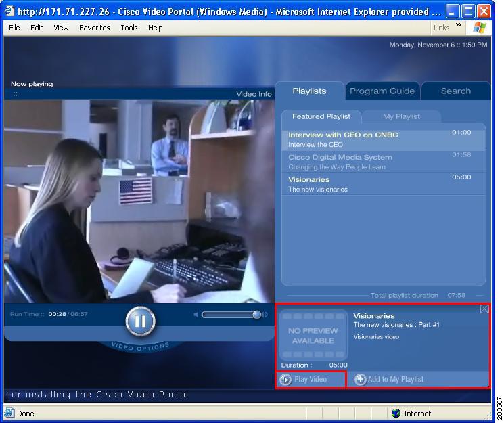The width and height of the screenshot is (504, 423).
Task: Open the Video Info panel
Action: (x=254, y=94)
